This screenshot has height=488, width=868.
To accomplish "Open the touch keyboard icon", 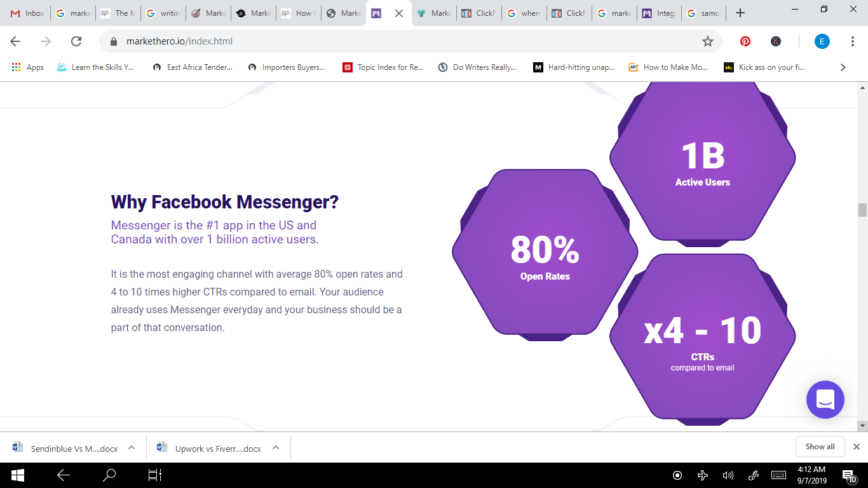I will (x=779, y=475).
